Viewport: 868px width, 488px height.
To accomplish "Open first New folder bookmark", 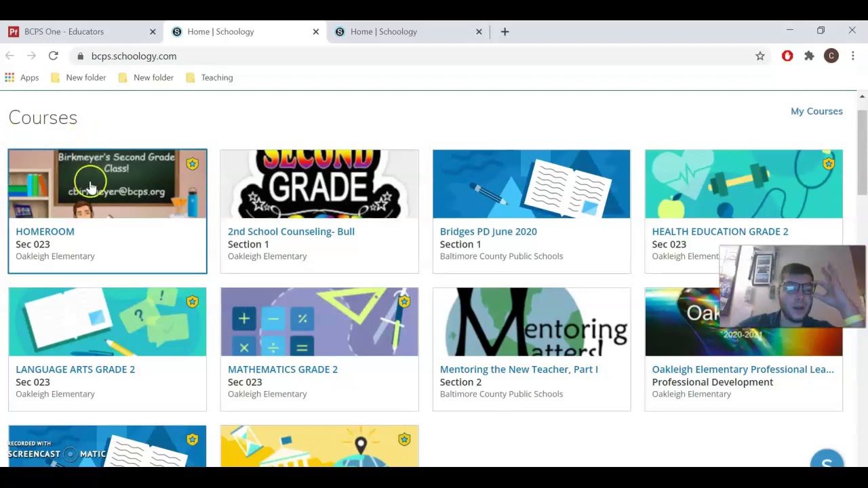I will click(x=79, y=77).
